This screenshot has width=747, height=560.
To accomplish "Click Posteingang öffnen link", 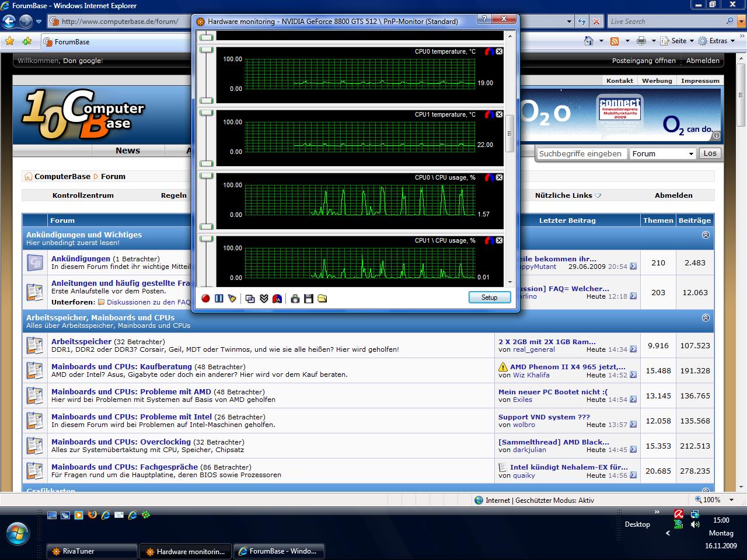I will pos(644,61).
